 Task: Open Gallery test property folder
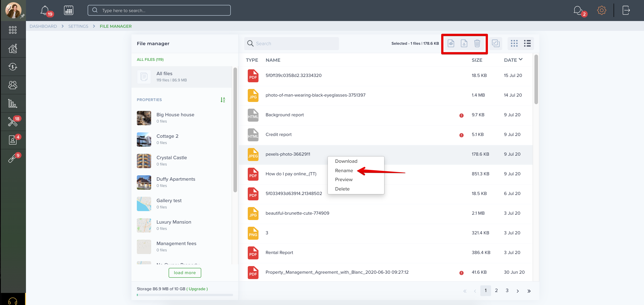pos(182,204)
